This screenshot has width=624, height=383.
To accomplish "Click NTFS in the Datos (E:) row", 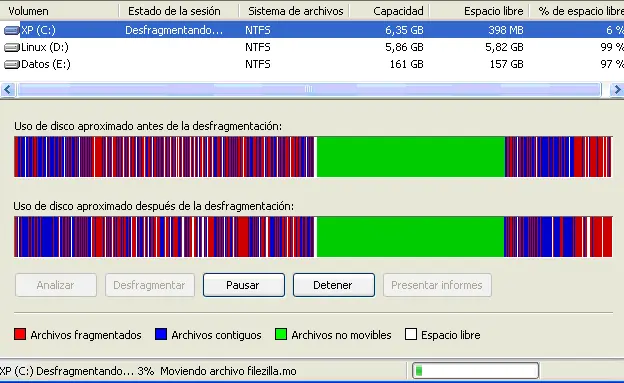I will pos(258,64).
